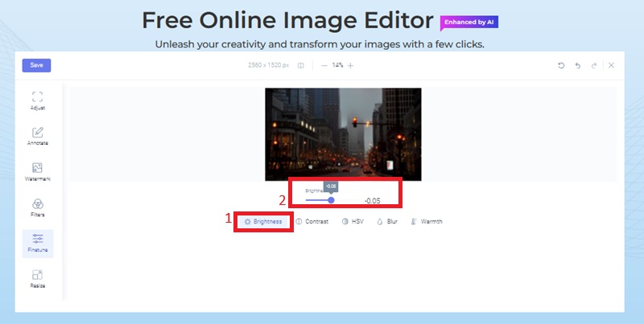This screenshot has height=324, width=644.
Task: Toggle the compare original image icon
Action: (x=300, y=65)
